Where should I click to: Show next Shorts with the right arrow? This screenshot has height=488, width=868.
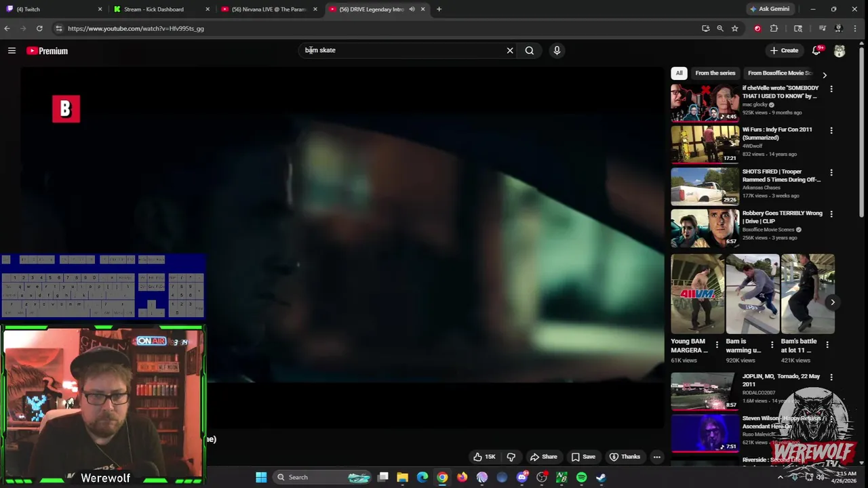tap(832, 302)
